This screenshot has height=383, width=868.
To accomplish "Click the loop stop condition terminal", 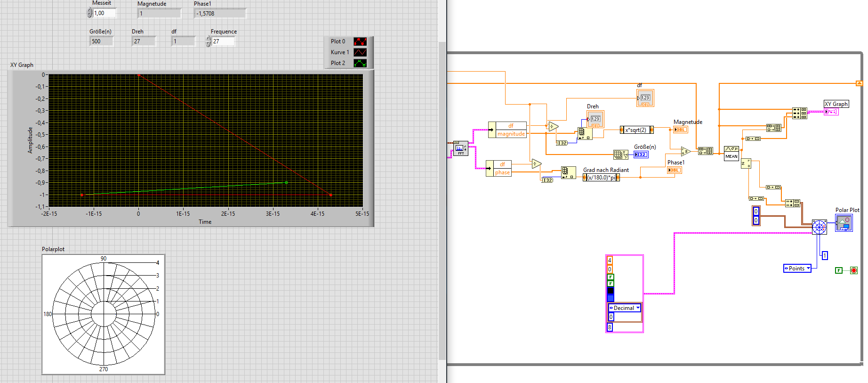I will tap(853, 270).
